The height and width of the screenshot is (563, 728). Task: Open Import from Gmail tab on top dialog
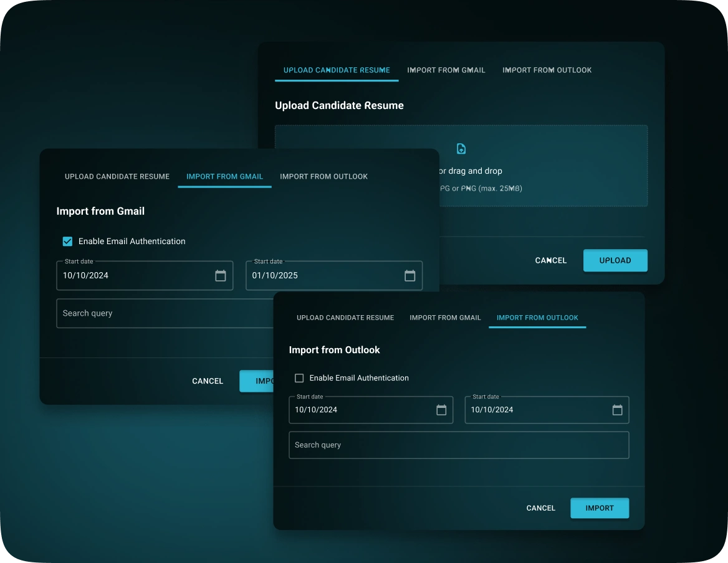tap(446, 70)
